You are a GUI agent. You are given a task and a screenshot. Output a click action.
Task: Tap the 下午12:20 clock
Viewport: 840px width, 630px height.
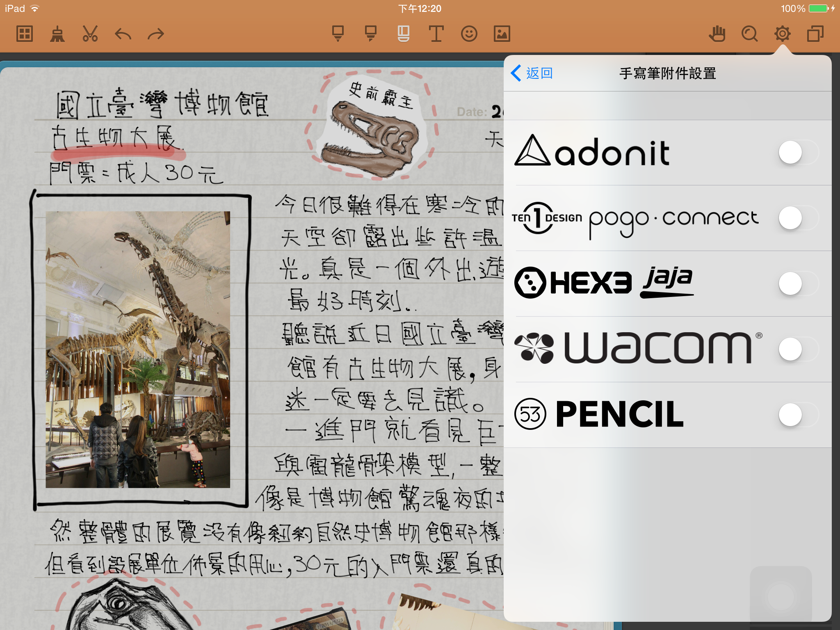click(x=420, y=8)
